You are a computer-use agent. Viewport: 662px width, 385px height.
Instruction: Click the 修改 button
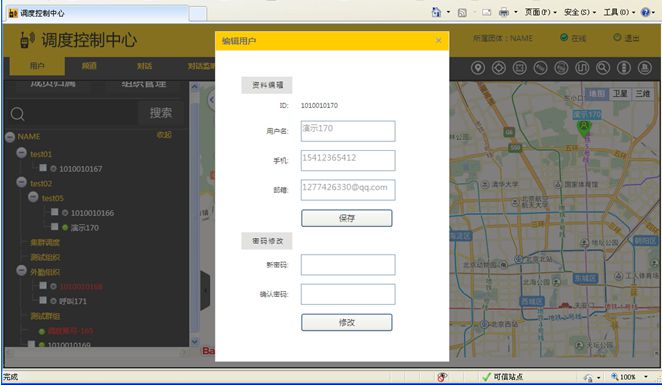(x=347, y=323)
